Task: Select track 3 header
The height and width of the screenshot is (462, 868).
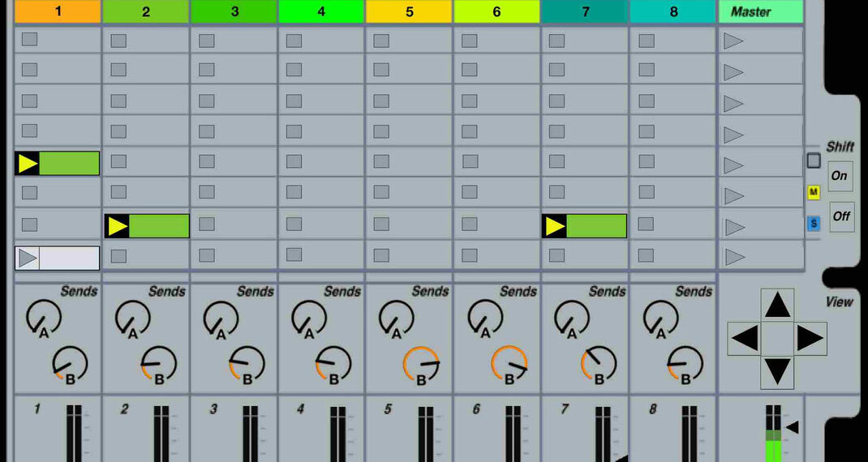Action: (x=234, y=11)
